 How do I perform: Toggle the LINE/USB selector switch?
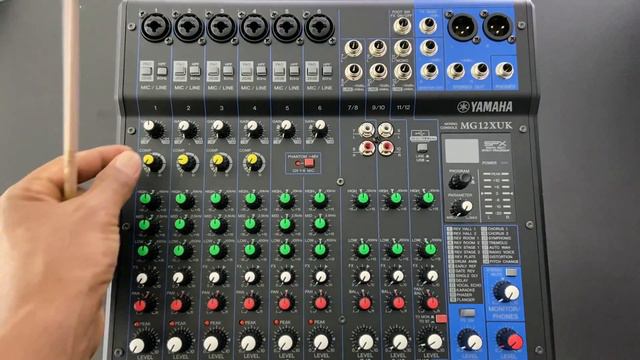tap(422, 148)
